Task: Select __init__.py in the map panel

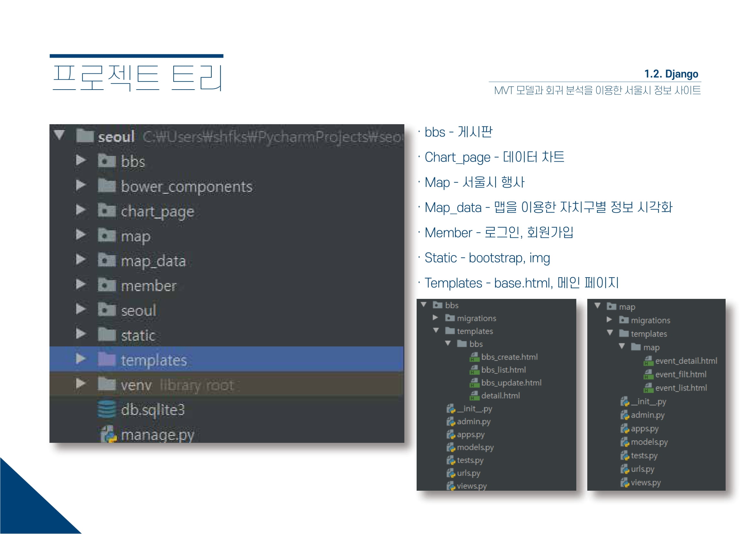Action: 649,402
